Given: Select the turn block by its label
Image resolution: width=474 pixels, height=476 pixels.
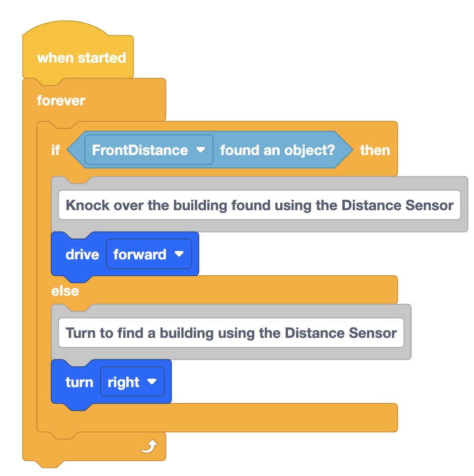Looking at the screenshot, I should click(x=79, y=382).
